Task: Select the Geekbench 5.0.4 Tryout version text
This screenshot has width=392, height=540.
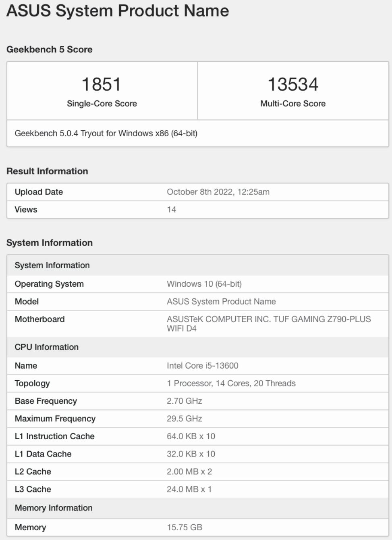Action: pyautogui.click(x=106, y=133)
